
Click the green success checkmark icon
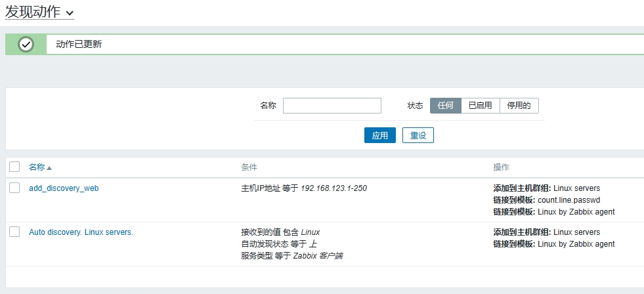pyautogui.click(x=26, y=45)
